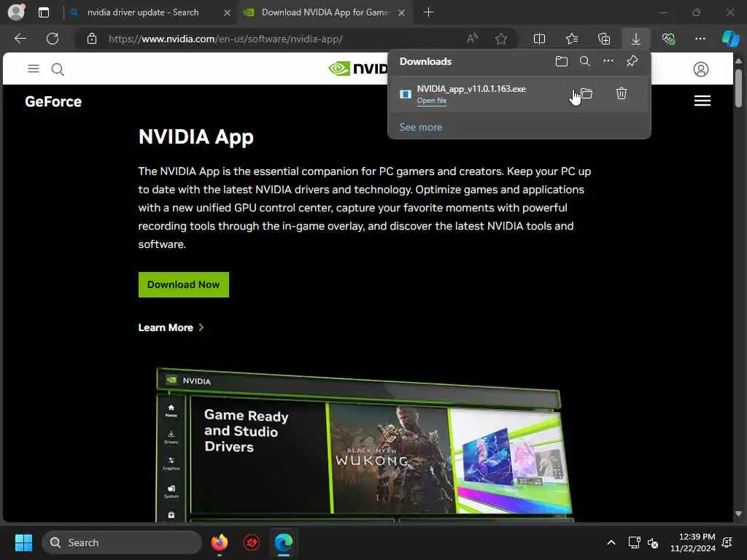
Task: Open downloads folder icon in Downloads panel
Action: tap(562, 61)
